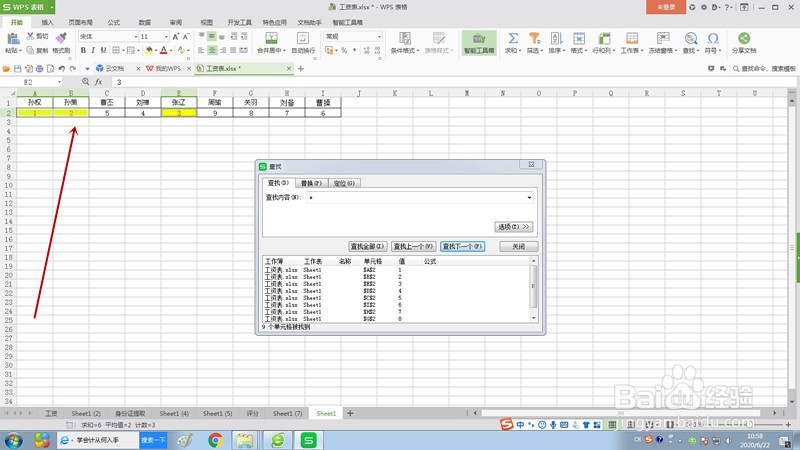800x450 pixels.
Task: Open the Insert (插入) ribbon tab
Action: 47,22
